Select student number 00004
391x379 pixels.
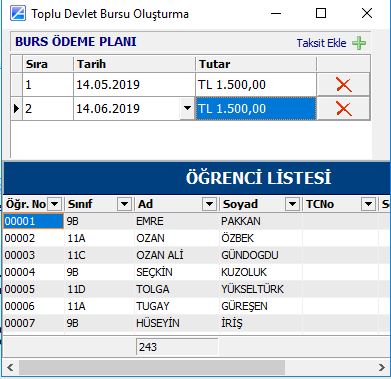pyautogui.click(x=33, y=272)
